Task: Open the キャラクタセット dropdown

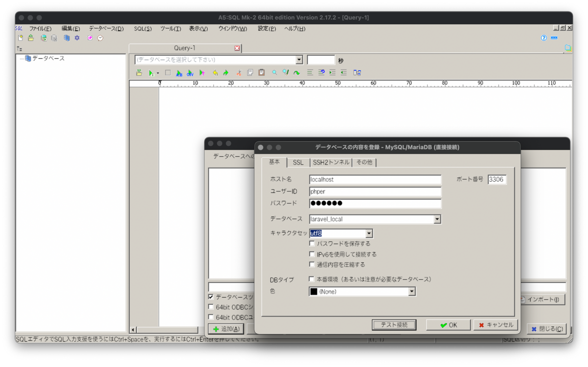Action: 370,233
